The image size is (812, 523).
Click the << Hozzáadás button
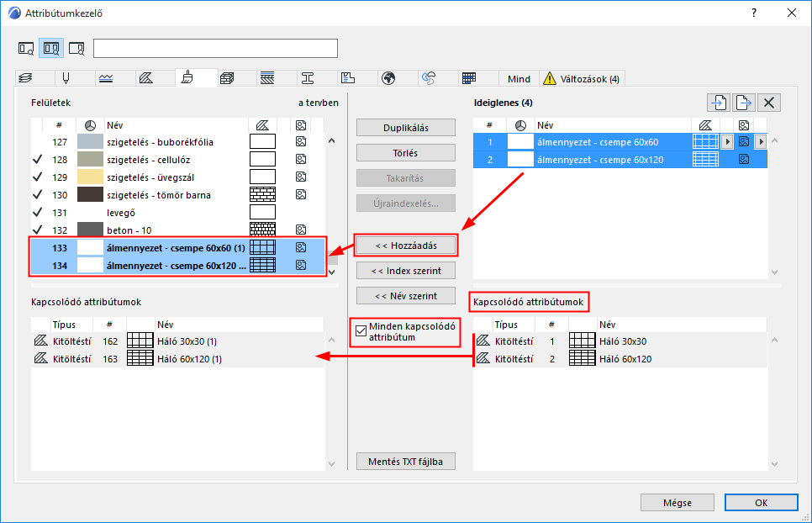406,246
